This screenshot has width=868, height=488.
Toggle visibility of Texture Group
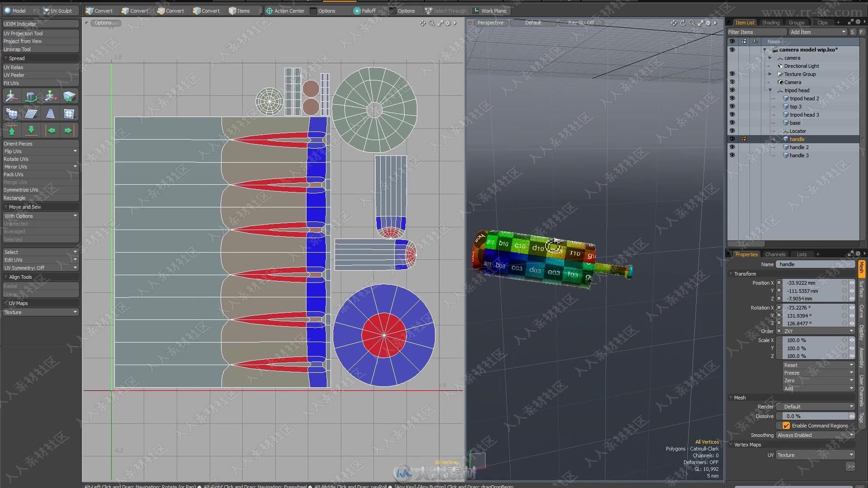732,74
